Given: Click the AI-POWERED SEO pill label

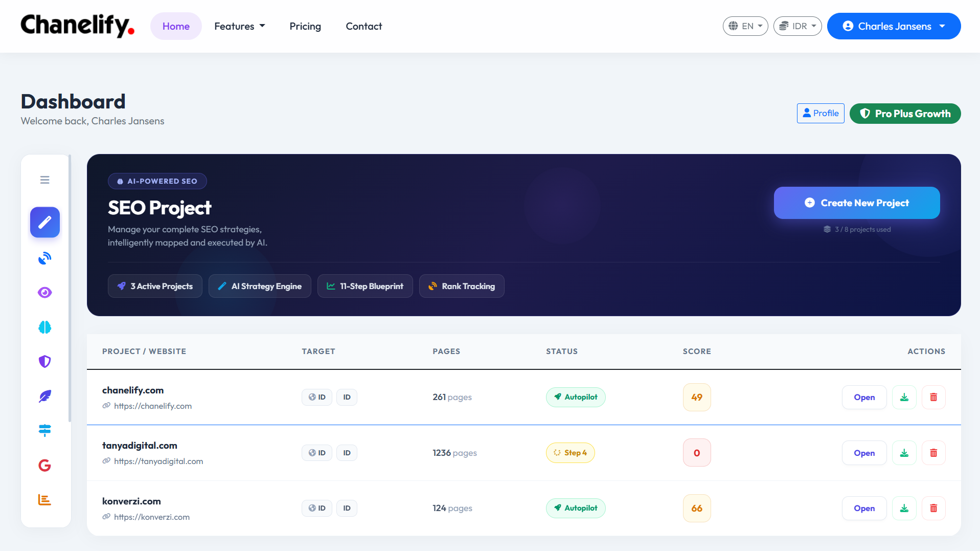Looking at the screenshot, I should point(157,181).
